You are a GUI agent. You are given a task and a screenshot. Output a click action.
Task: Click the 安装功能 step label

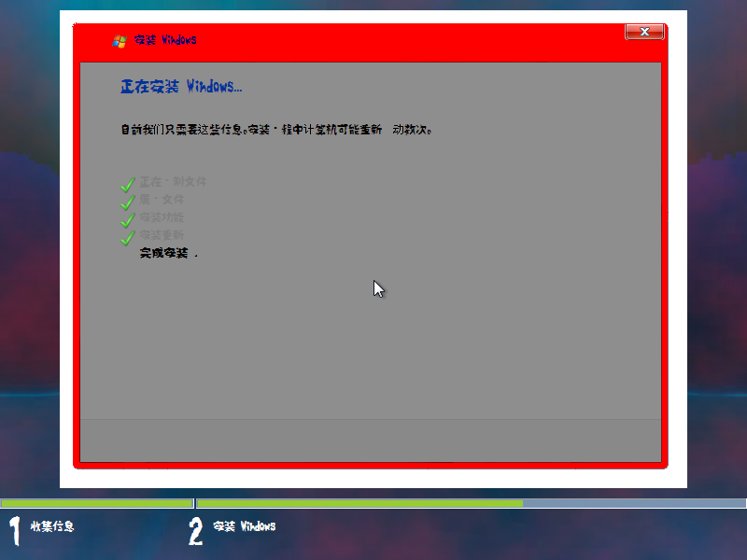pyautogui.click(x=162, y=217)
